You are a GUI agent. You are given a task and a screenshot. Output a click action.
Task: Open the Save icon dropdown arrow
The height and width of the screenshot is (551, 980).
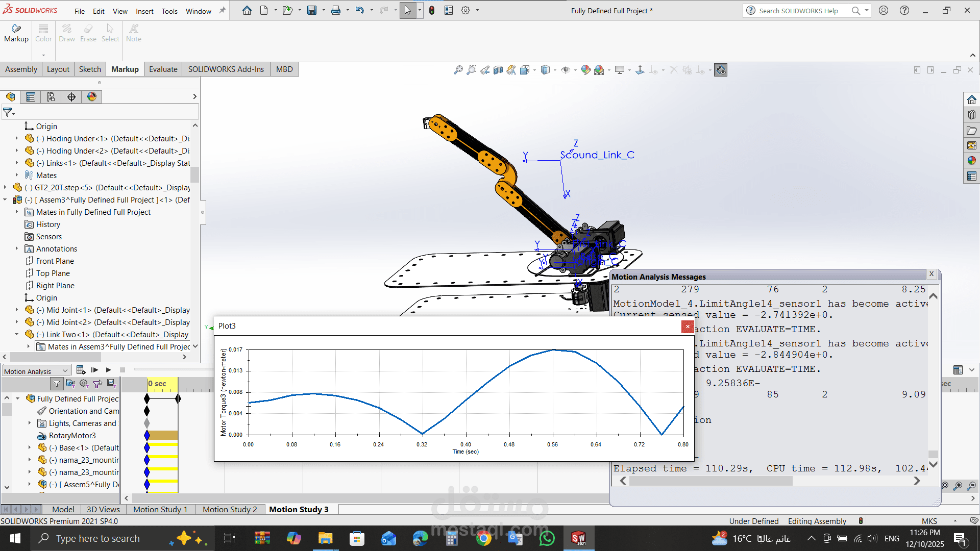324,10
